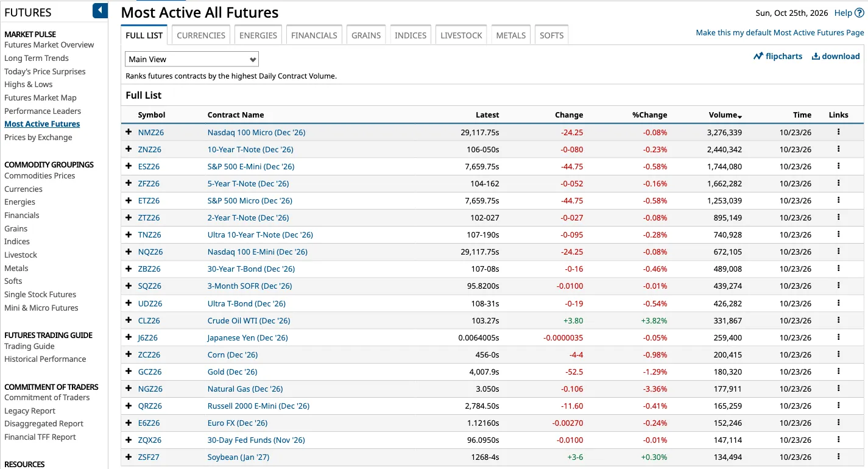Switch to the CURRENCIES tab
This screenshot has width=868, height=469.
coord(201,35)
